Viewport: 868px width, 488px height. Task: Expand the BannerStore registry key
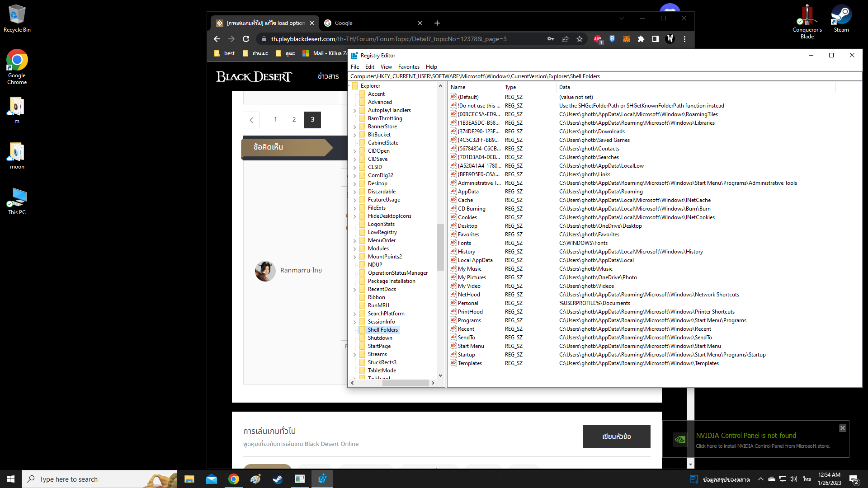click(355, 127)
